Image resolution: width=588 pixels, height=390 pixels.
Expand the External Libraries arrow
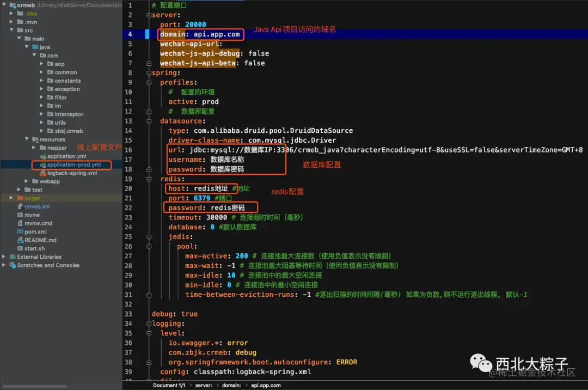4,257
